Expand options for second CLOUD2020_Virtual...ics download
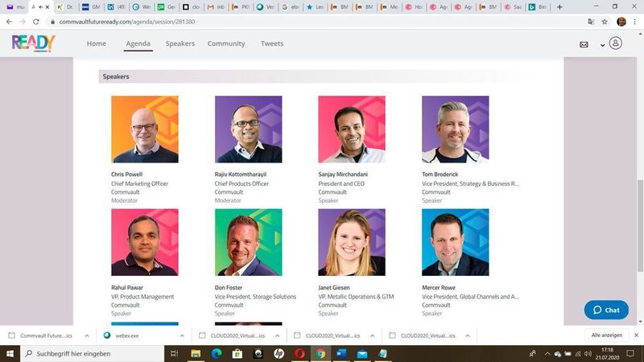 (x=372, y=335)
